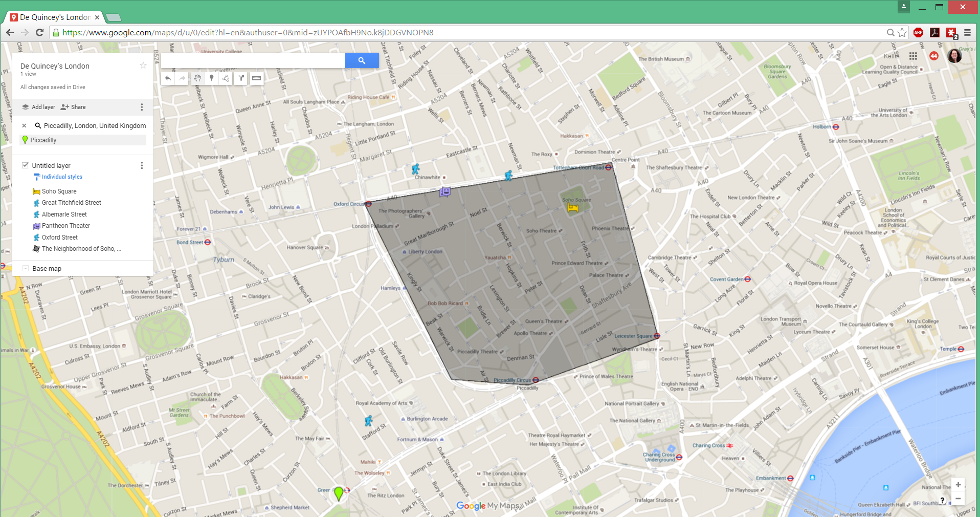Click Share in the map panel

tap(73, 107)
